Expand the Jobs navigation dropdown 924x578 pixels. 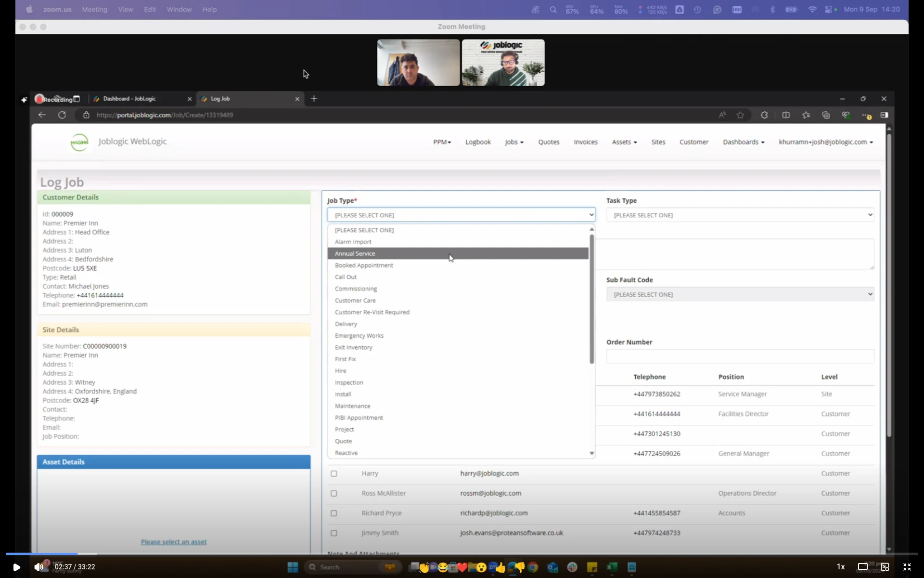tap(514, 142)
